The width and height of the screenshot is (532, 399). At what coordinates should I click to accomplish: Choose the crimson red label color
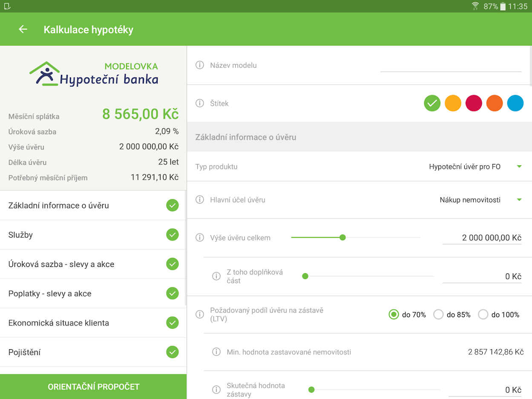tap(474, 103)
